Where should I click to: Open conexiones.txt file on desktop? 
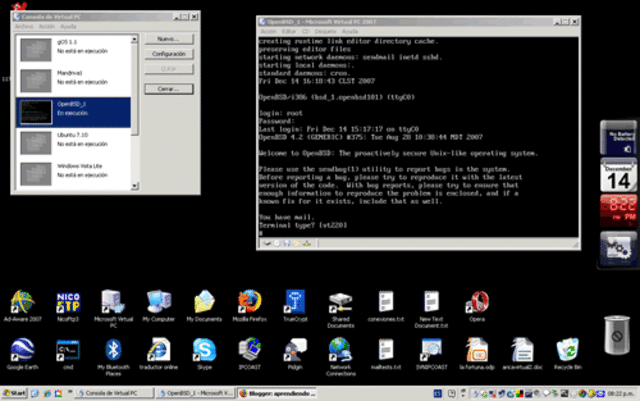click(386, 305)
